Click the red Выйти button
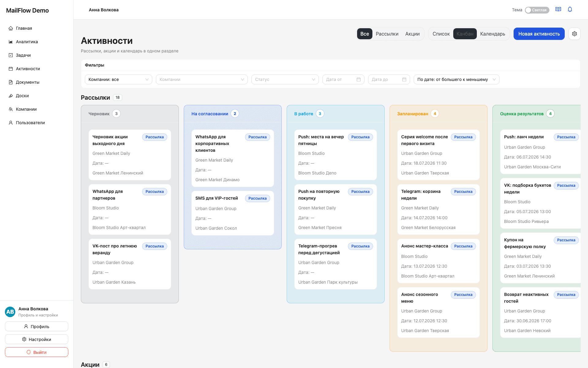This screenshot has width=588, height=368. (36, 352)
